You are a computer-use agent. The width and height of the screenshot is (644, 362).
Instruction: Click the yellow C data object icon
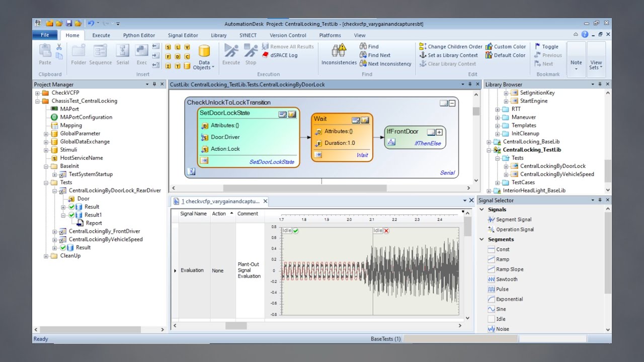(x=187, y=56)
